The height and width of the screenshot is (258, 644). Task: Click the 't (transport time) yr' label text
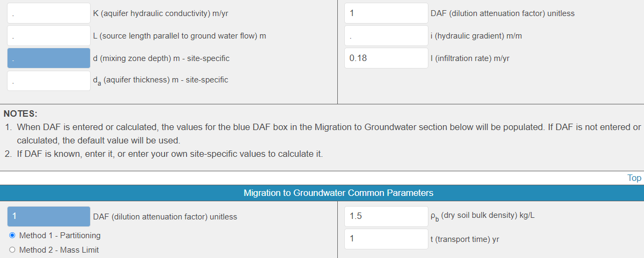[464, 239]
